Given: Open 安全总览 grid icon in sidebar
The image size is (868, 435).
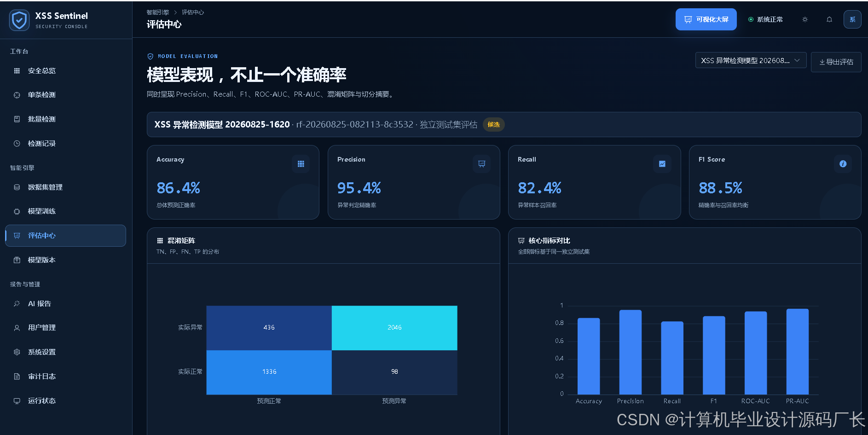Looking at the screenshot, I should (x=17, y=71).
